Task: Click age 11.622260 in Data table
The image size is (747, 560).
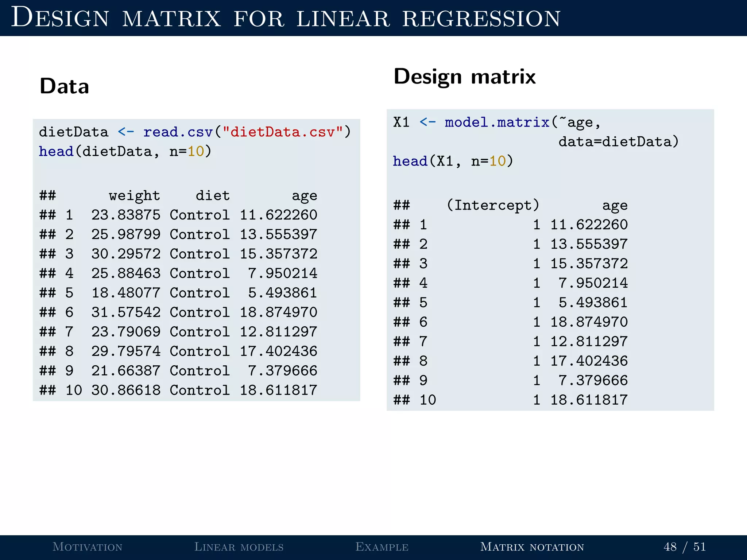Action: click(279, 215)
